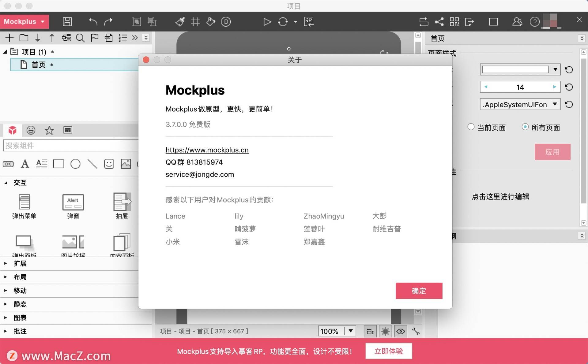Click the plus add page icon
Viewport: 588px width, 364px height.
[x=9, y=38]
